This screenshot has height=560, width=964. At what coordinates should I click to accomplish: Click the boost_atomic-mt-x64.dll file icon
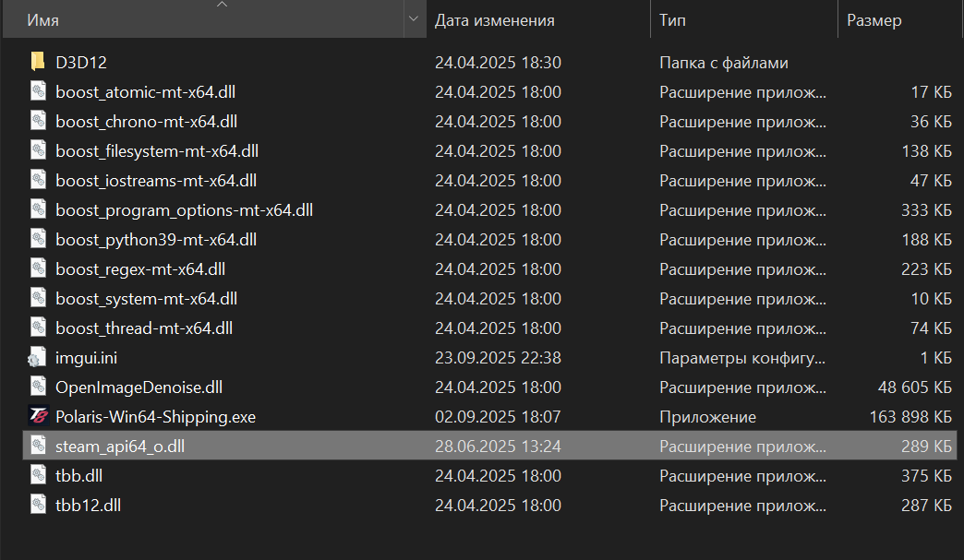pyautogui.click(x=37, y=92)
